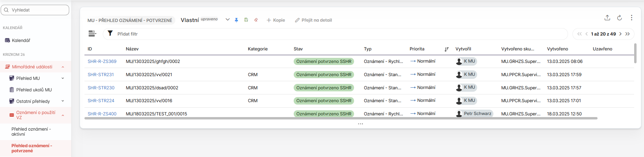Open record SHR-R-ZS369
Image resolution: width=644 pixels, height=157 pixels.
click(102, 62)
